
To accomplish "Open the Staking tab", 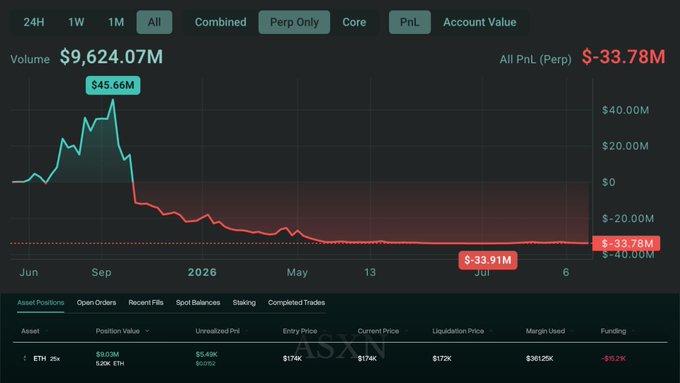I will pos(244,302).
